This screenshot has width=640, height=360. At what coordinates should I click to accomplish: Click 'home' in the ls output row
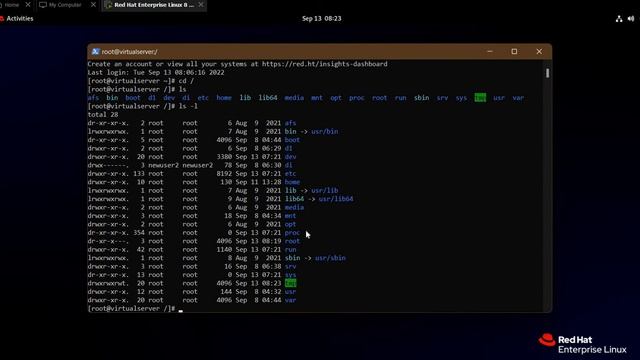224,98
